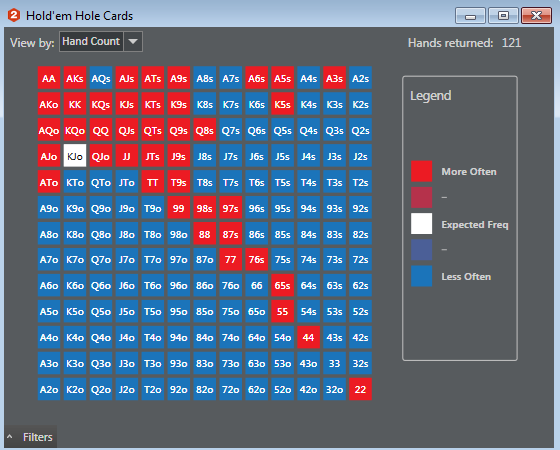This screenshot has width=560, height=450.
Task: Click the TT pocket pair cell
Action: [x=153, y=182]
